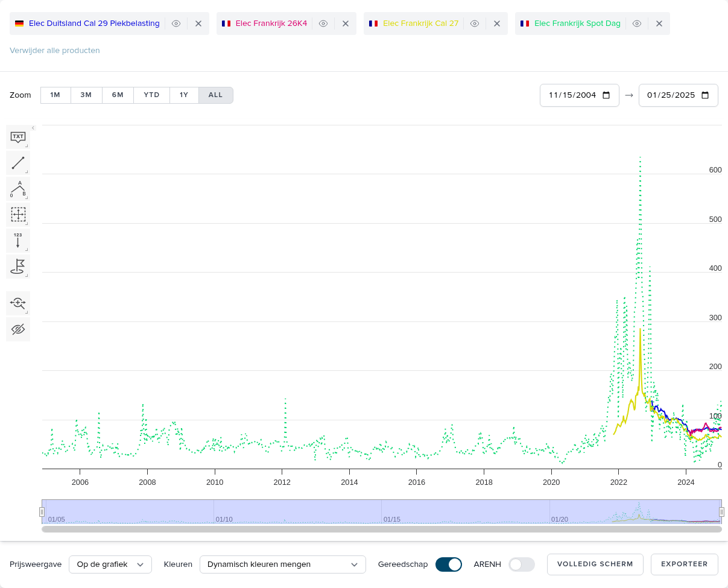Open the Prijsweergave dropdown
The height and width of the screenshot is (588, 728).
tap(110, 564)
